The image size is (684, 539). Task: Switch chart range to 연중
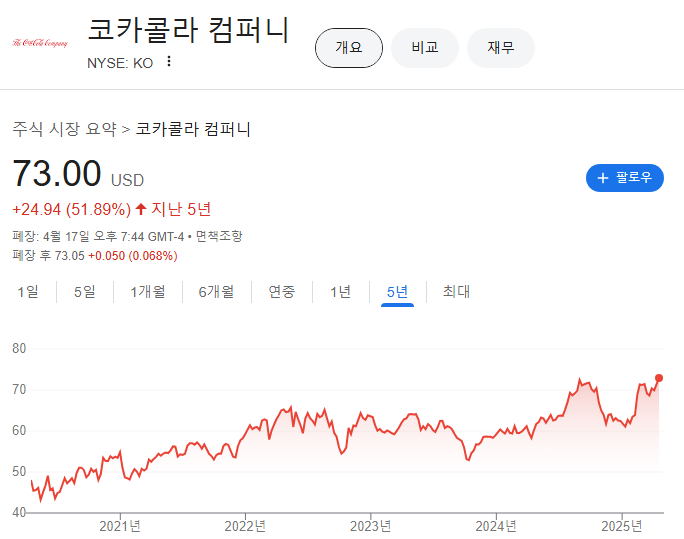(282, 292)
